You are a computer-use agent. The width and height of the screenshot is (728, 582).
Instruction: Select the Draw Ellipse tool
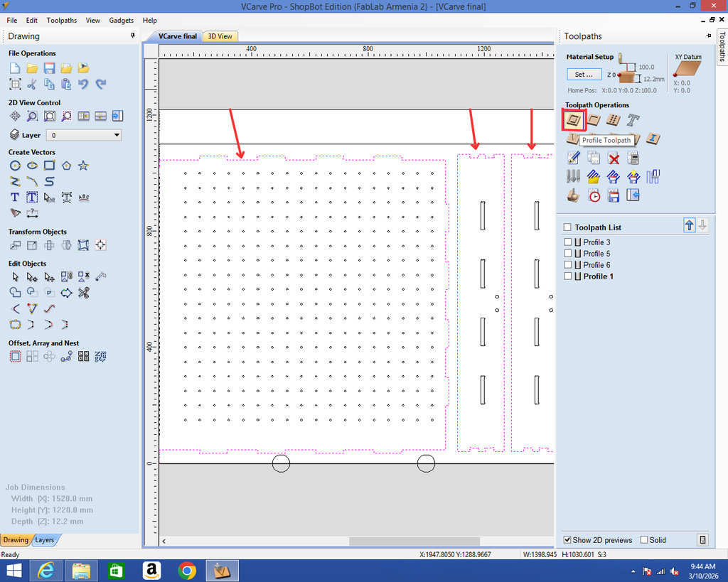point(32,166)
